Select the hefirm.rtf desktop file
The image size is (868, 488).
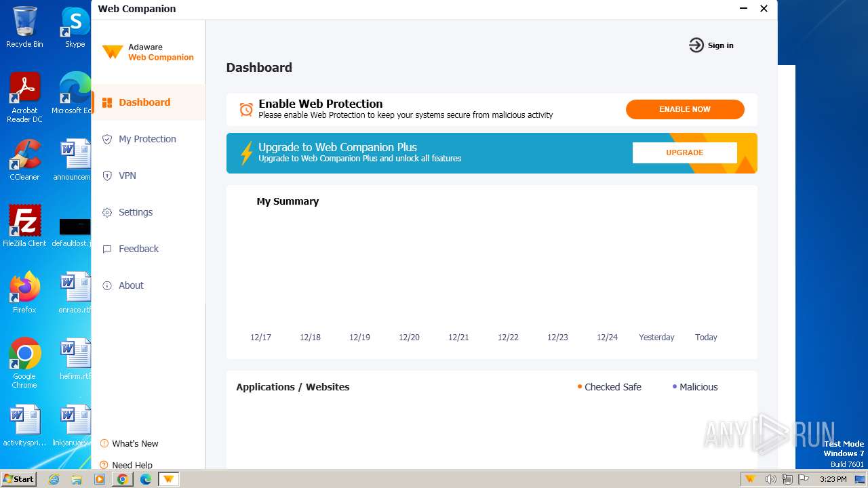75,359
